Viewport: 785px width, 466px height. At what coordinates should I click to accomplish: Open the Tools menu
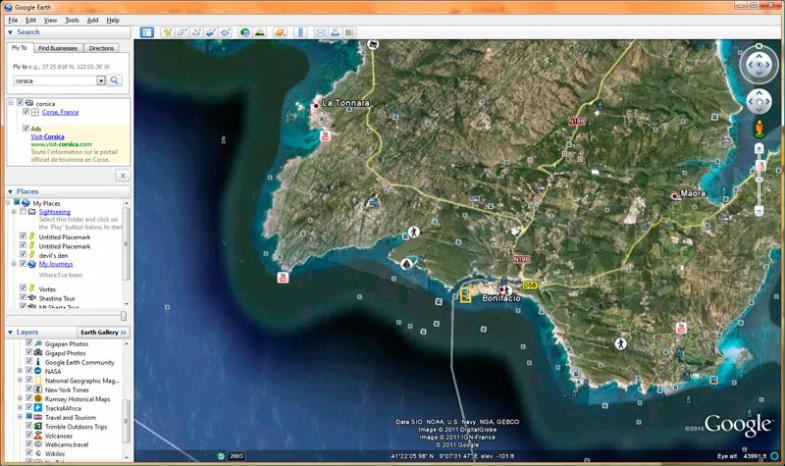coord(72,20)
